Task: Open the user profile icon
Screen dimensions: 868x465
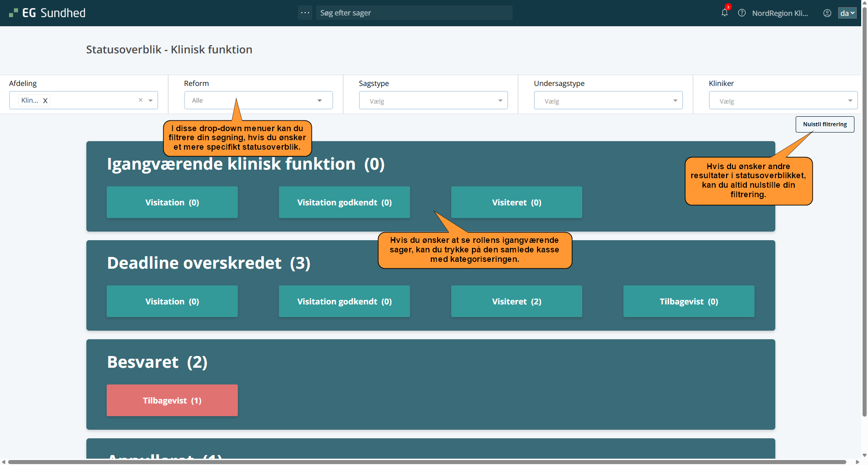Action: click(x=827, y=13)
